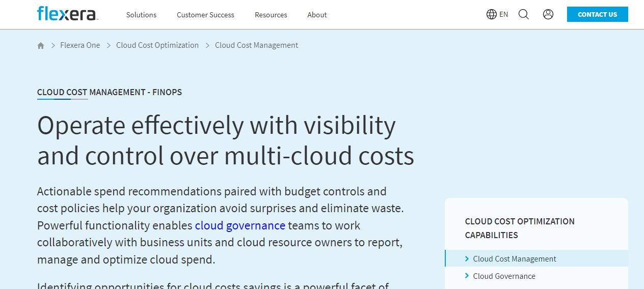Open the globe language selector icon
644x289 pixels.
492,14
